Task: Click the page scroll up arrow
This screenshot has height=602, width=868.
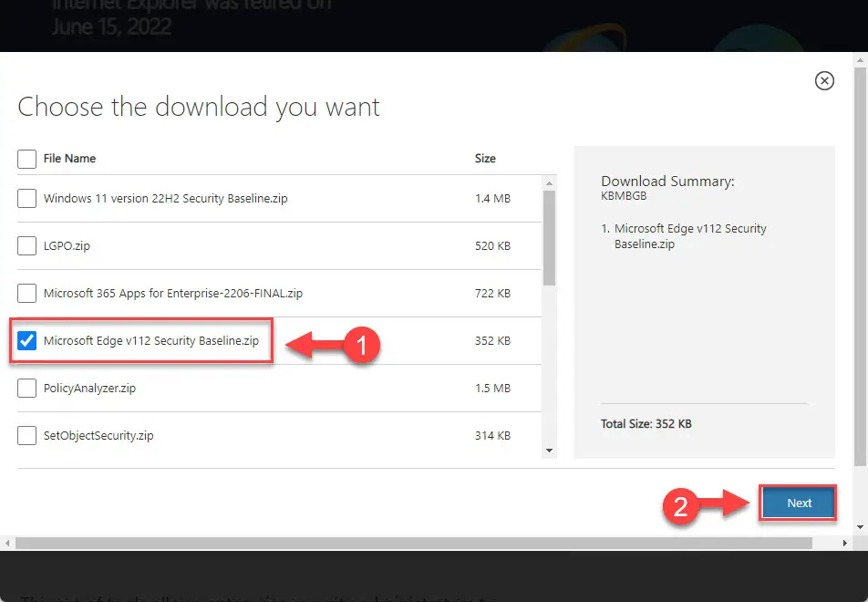Action: pos(860,60)
